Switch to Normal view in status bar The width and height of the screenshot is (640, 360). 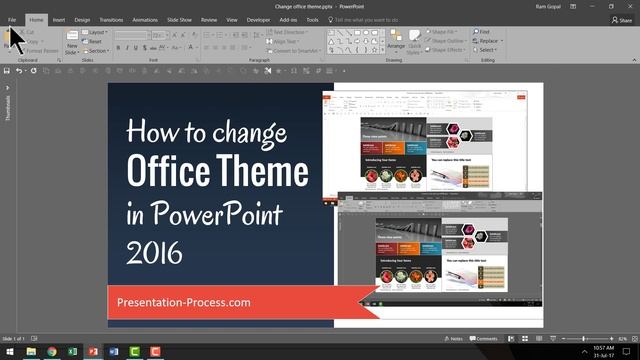pos(511,339)
